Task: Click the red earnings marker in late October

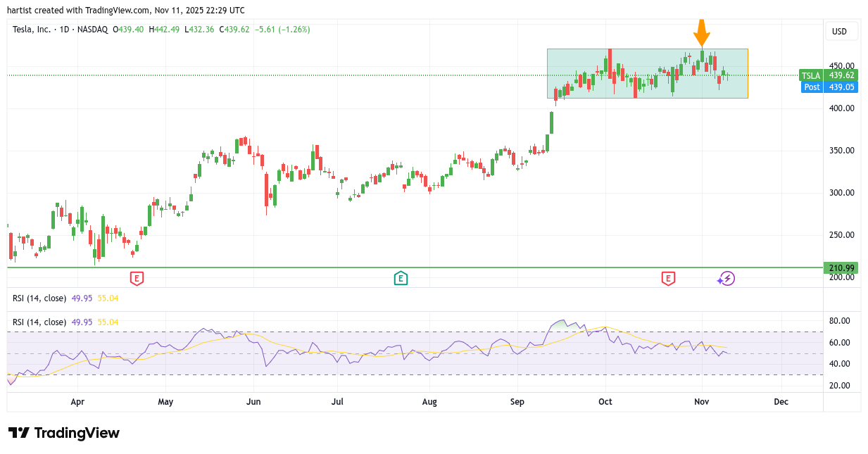Action: click(x=667, y=278)
